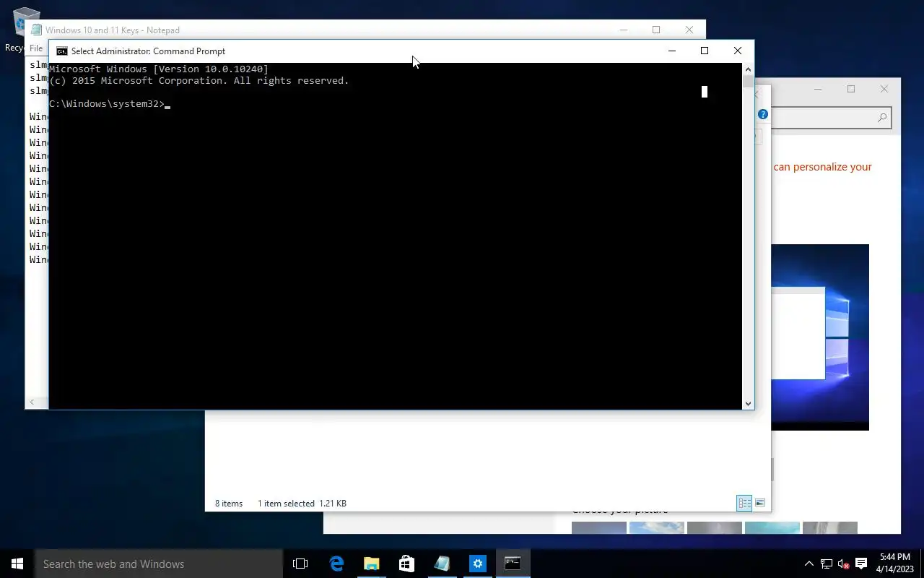924x578 pixels.
Task: Select the Command Prompt taskbar icon
Action: coord(513,564)
